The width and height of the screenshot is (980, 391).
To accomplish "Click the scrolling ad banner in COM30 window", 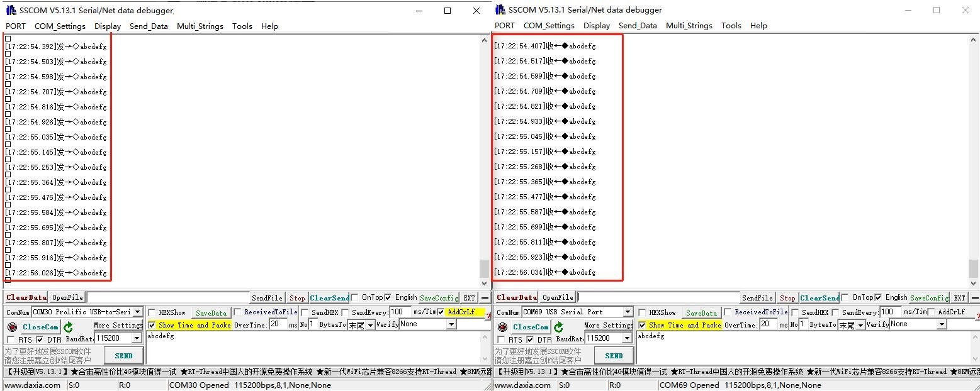I will click(247, 372).
